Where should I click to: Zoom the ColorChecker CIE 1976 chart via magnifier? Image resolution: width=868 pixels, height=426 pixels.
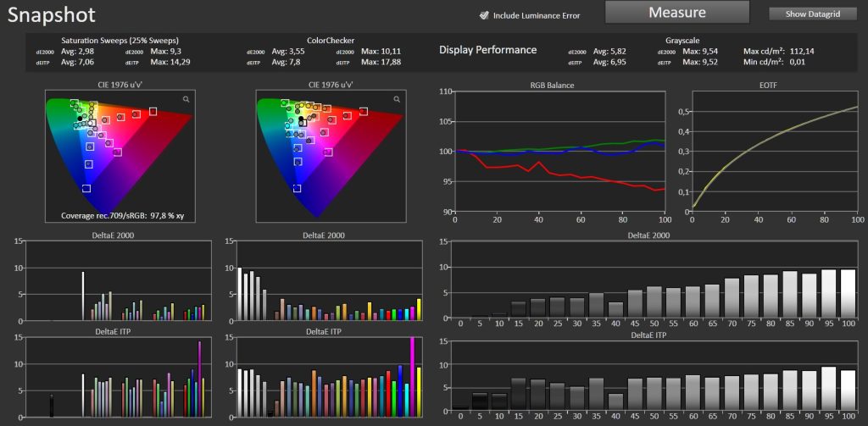396,99
